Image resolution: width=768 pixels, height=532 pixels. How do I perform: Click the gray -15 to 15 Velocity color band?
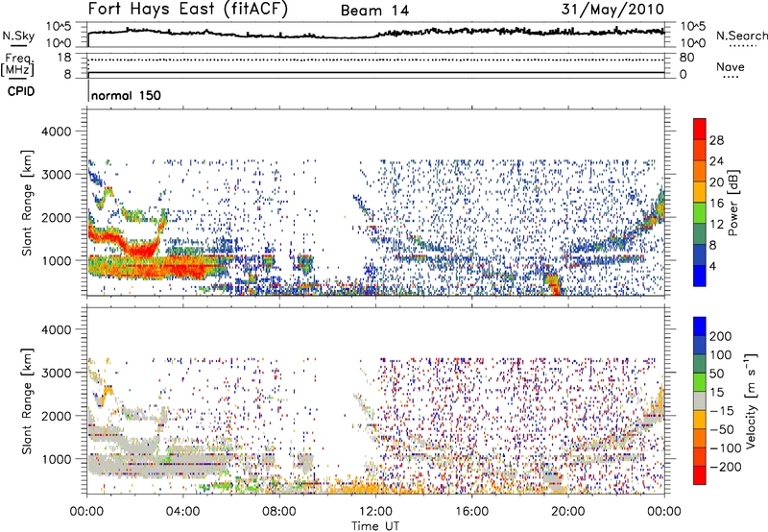click(x=700, y=400)
